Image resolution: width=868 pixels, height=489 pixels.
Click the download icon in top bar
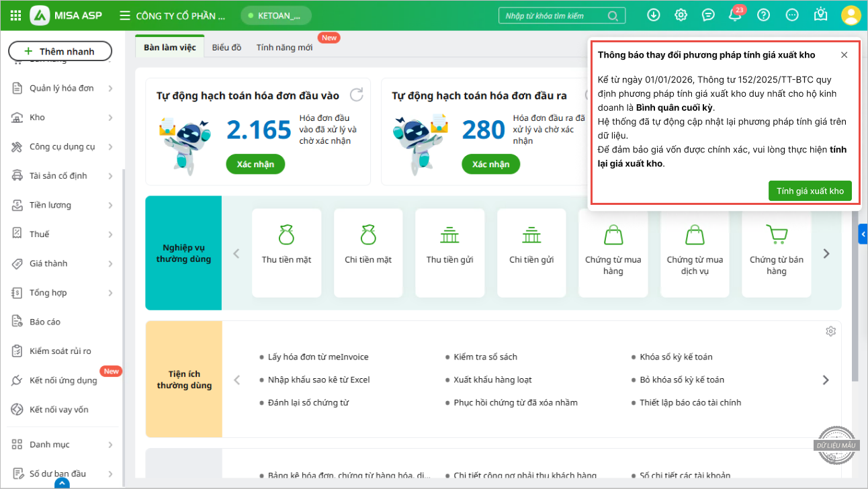pos(653,15)
